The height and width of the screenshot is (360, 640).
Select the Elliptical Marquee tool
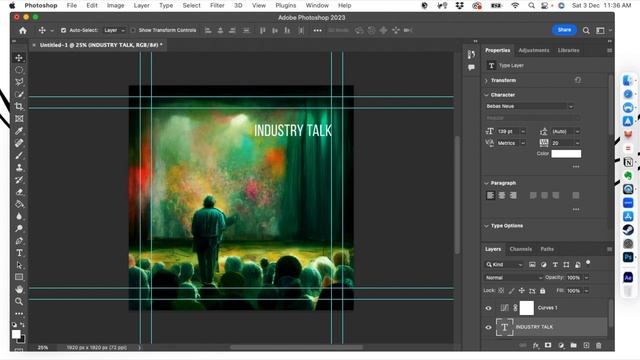pyautogui.click(x=19, y=70)
